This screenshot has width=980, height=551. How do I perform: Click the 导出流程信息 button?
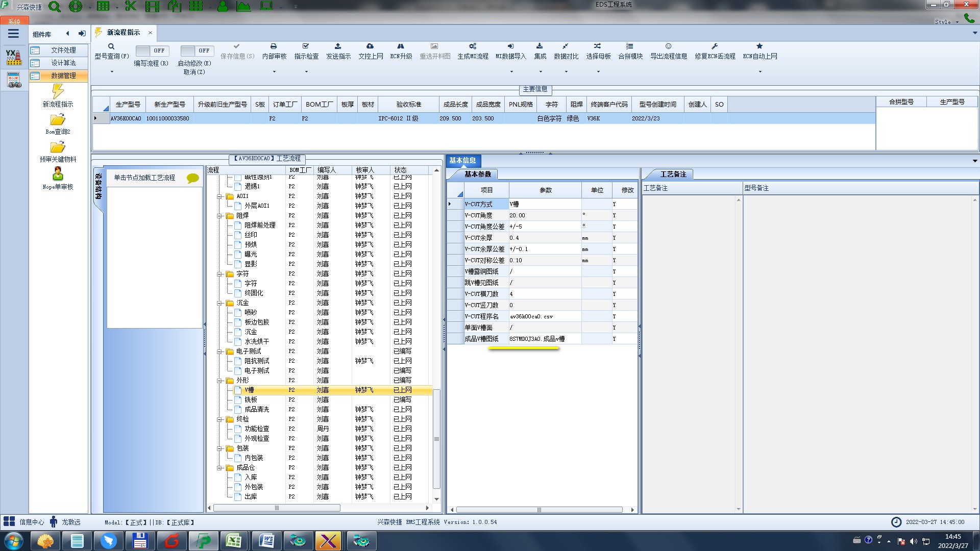(668, 51)
